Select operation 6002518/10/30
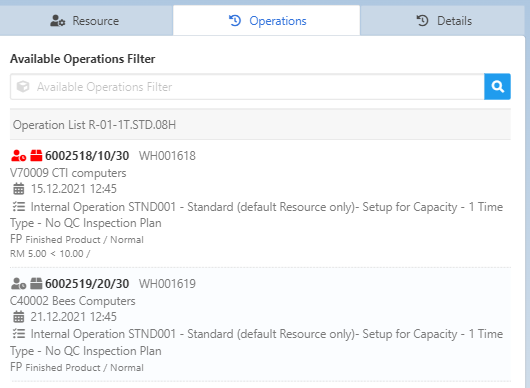This screenshot has height=388, width=530. 87,156
